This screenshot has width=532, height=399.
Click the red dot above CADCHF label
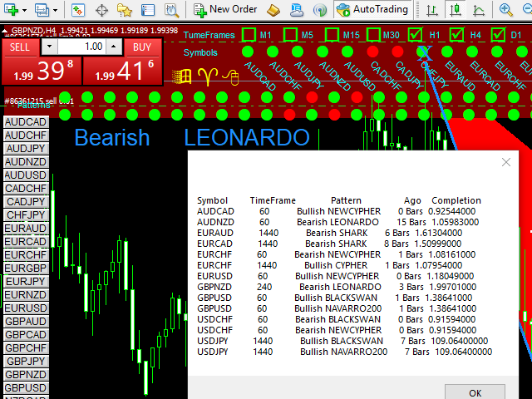pos(372,52)
